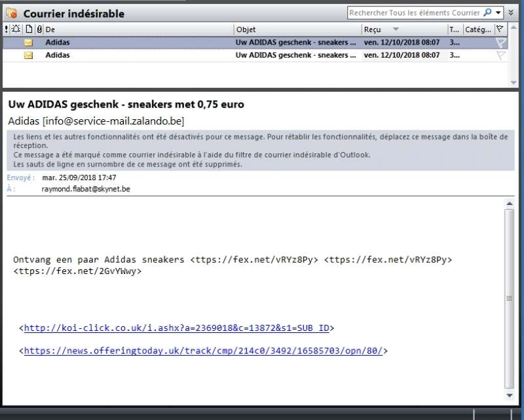Click the Reçu column sort arrow

click(396, 29)
